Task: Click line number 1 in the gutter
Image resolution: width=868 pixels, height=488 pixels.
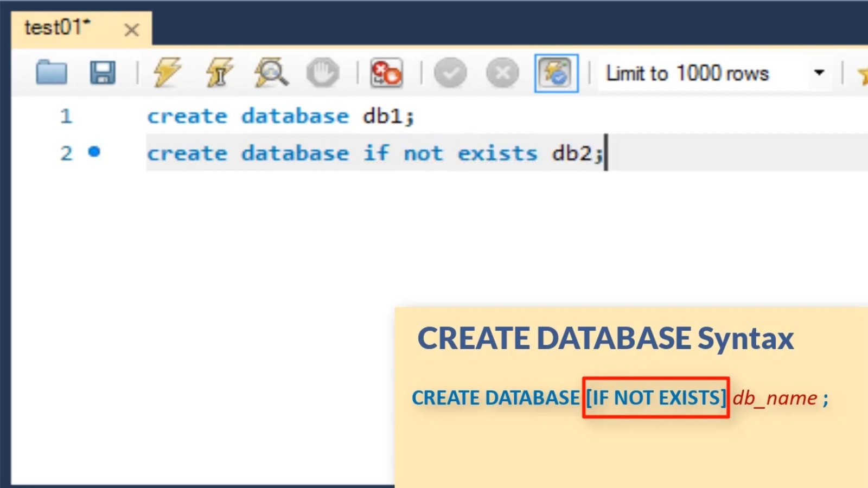Action: (65, 115)
